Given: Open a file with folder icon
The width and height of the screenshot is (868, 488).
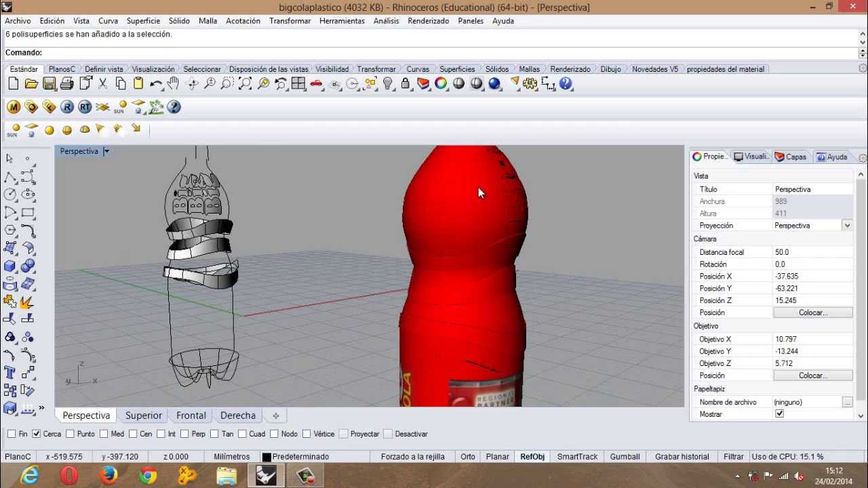Looking at the screenshot, I should 31,84.
